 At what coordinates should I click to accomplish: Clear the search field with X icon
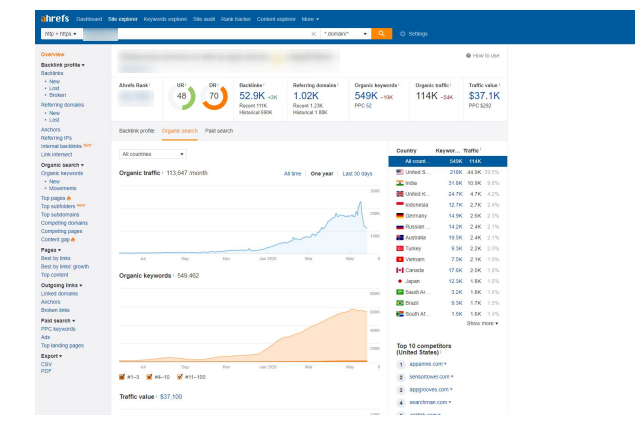pyautogui.click(x=314, y=34)
